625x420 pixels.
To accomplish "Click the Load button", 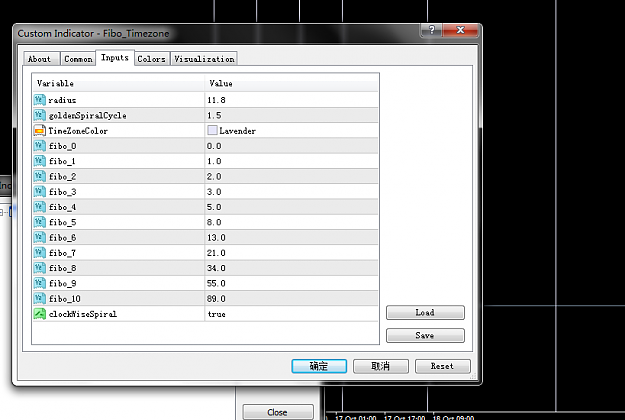I will pos(425,312).
